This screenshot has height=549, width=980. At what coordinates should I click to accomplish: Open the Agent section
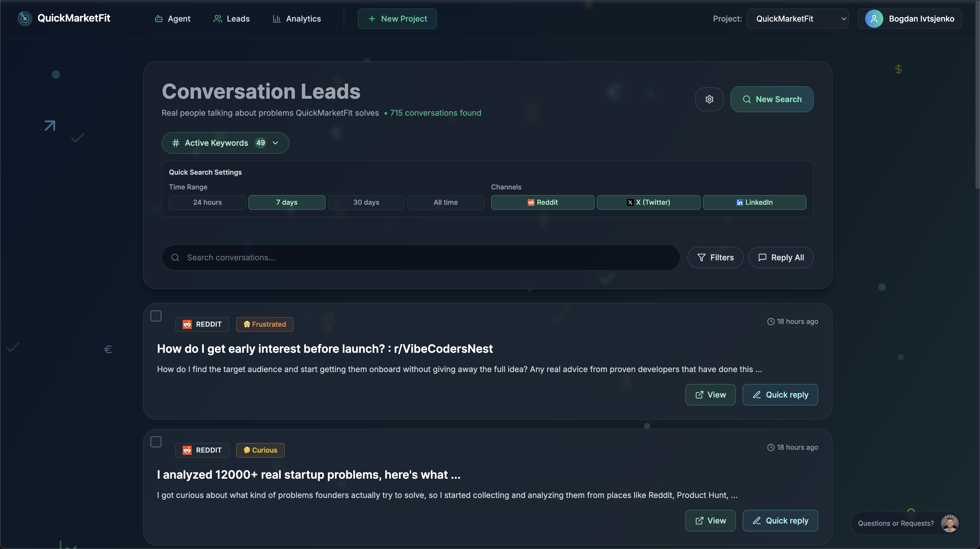[x=173, y=18]
